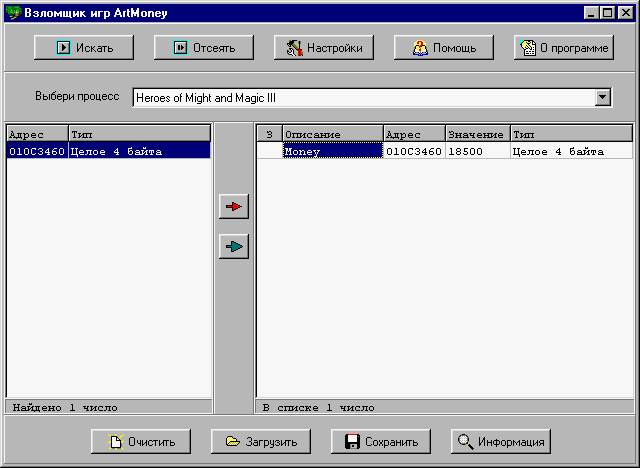The width and height of the screenshot is (640, 468).
Task: Click the Money description cell
Action: 332,151
